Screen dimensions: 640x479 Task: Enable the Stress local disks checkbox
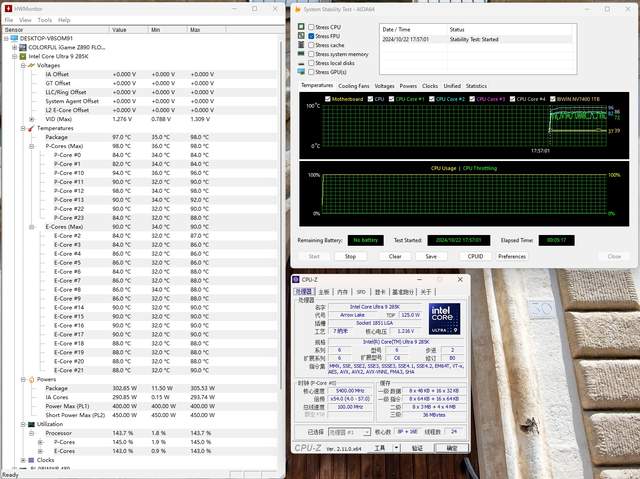coord(311,63)
